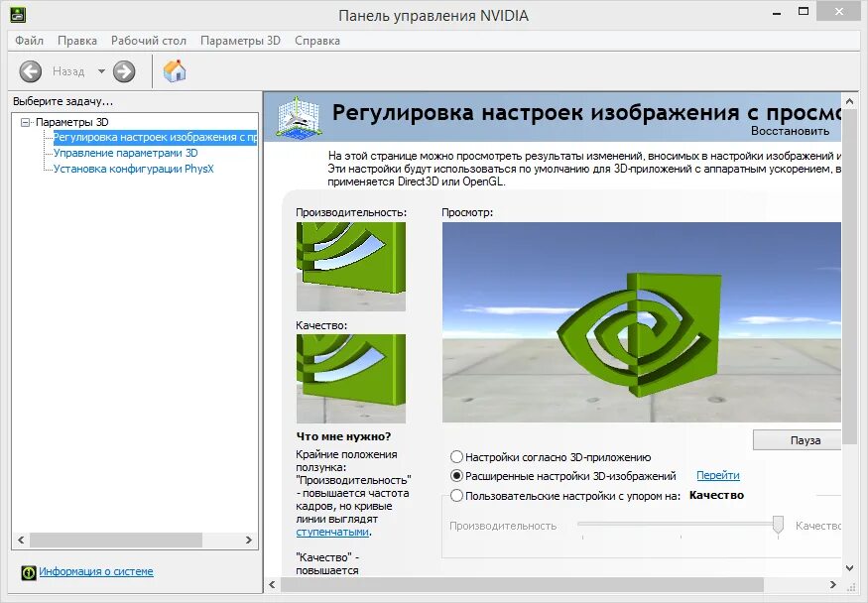Open the Параметры 3D menu
868x603 pixels.
(x=240, y=41)
